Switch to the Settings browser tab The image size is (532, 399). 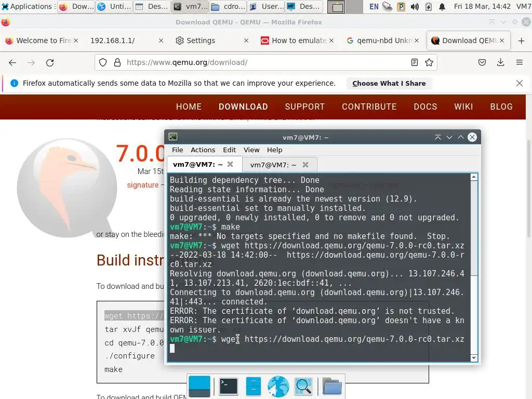[x=201, y=41]
